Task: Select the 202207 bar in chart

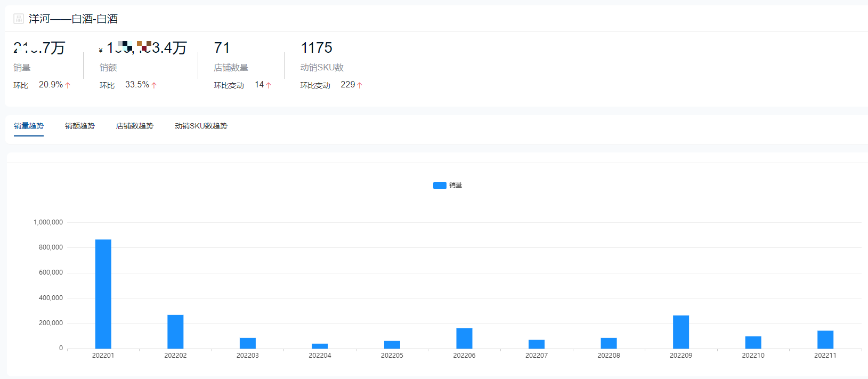Action: pyautogui.click(x=537, y=344)
